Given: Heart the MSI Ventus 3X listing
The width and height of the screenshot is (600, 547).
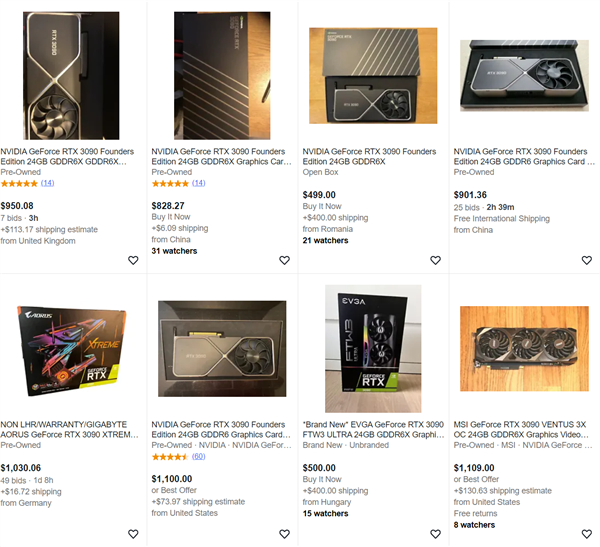Looking at the screenshot, I should [x=586, y=534].
